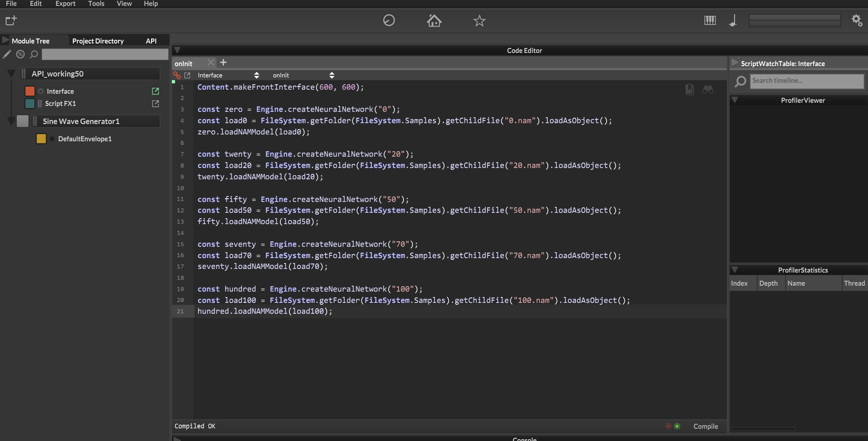Screen dimensions: 868x441
Task: Toggle the circle next to DefaultEnvelope1
Action: 52,139
